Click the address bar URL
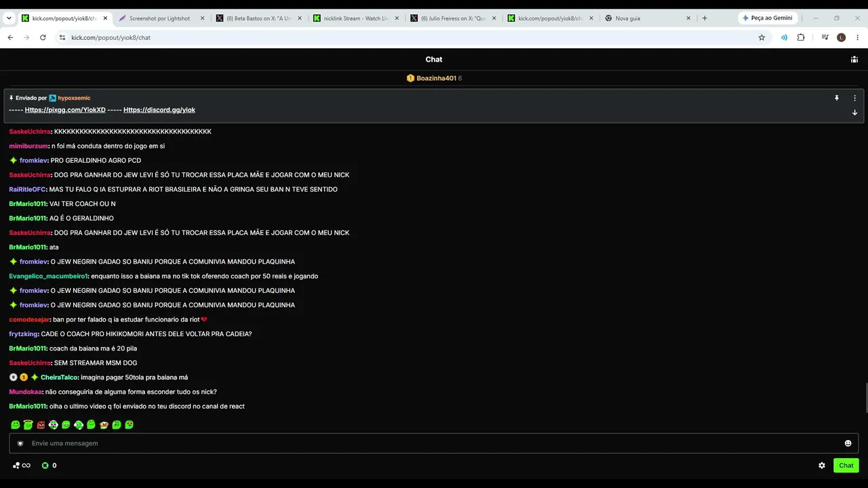The width and height of the screenshot is (868, 488). (x=111, y=38)
